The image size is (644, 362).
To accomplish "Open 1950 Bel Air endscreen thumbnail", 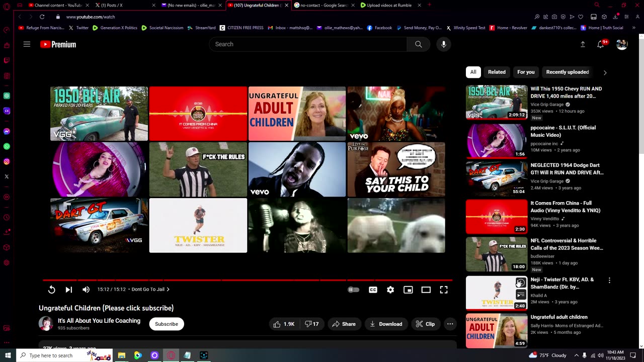I will (99, 114).
